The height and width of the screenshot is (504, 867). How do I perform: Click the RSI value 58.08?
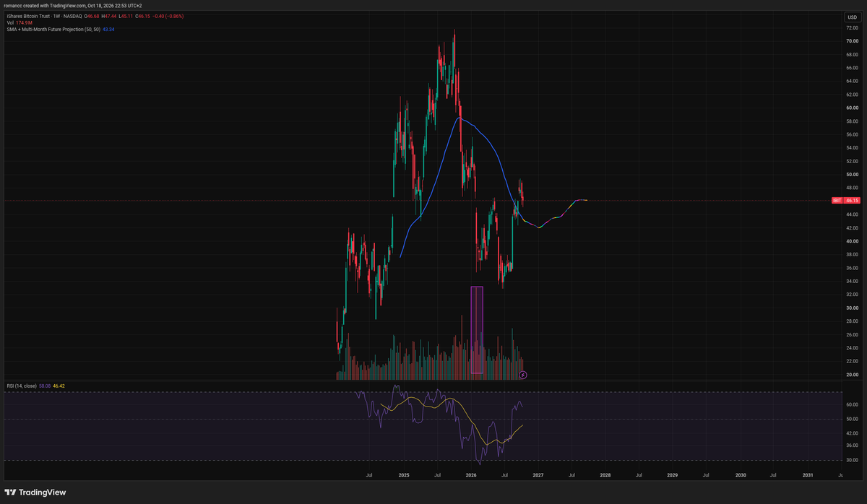(x=46, y=386)
